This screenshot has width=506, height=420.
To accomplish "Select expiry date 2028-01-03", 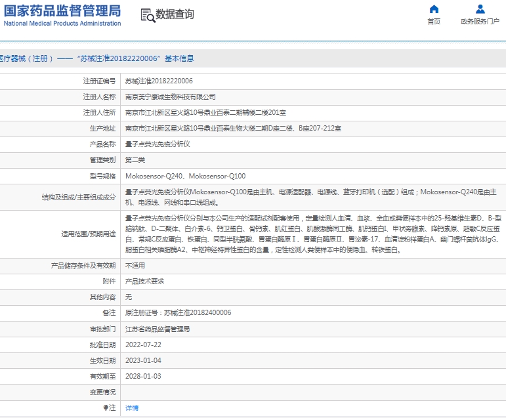I will [x=143, y=377].
